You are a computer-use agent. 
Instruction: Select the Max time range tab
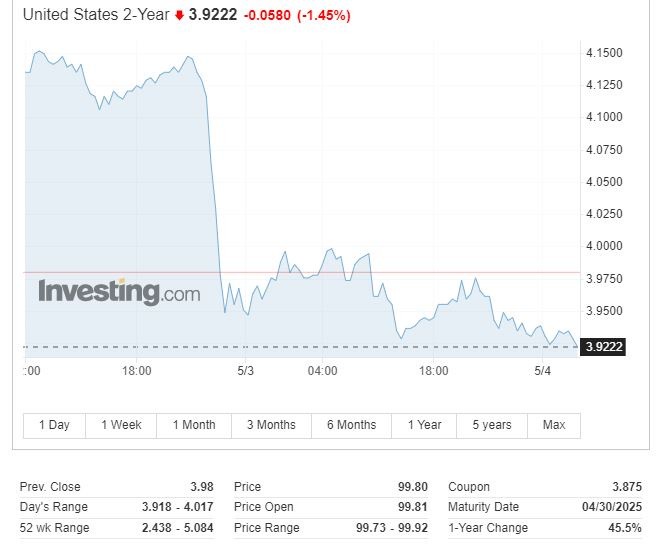(554, 425)
